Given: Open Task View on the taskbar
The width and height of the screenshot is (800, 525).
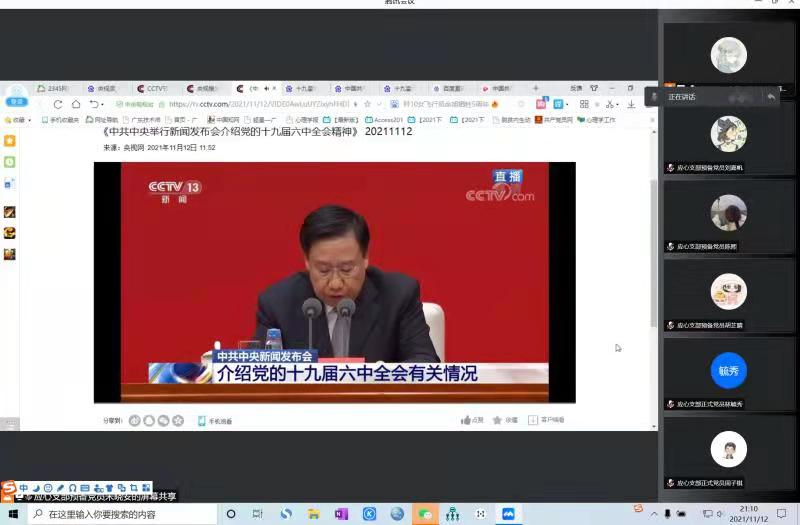Looking at the screenshot, I should tap(257, 514).
